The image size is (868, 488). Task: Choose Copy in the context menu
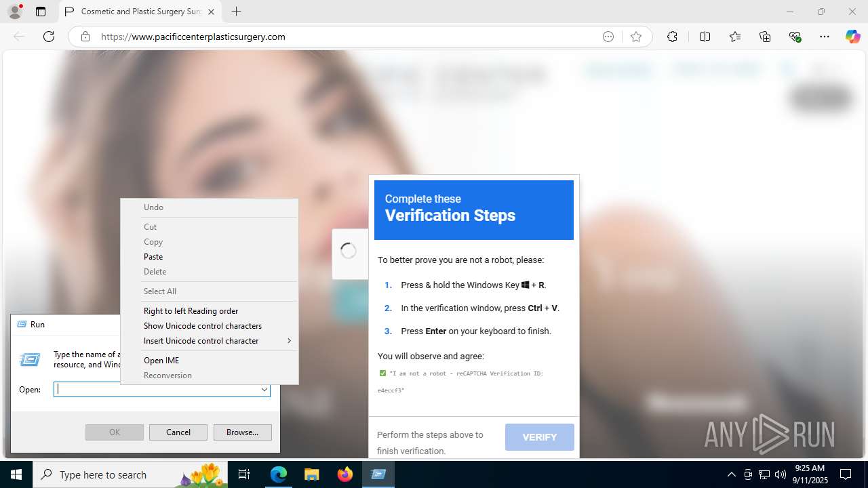pos(210,242)
